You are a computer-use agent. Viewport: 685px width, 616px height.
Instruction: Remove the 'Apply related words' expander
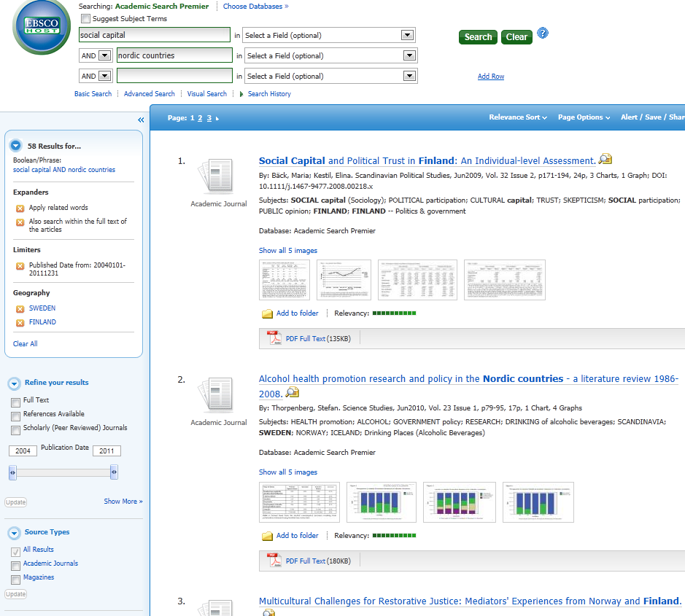20,208
